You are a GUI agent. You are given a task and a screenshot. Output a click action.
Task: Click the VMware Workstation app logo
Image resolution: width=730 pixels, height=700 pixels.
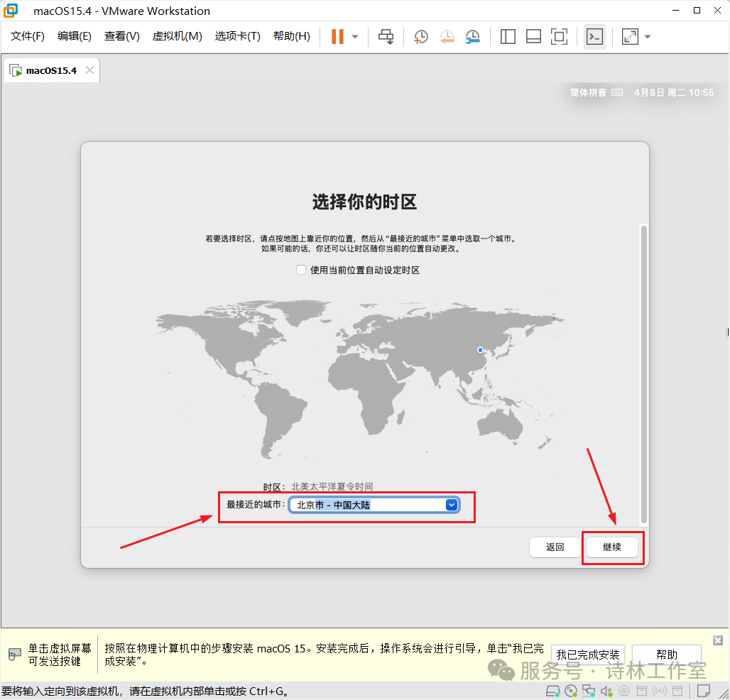[x=10, y=10]
